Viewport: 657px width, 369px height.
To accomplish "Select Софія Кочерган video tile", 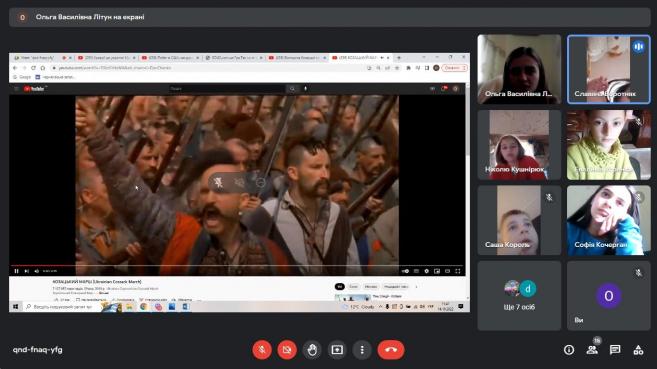I will click(x=608, y=220).
